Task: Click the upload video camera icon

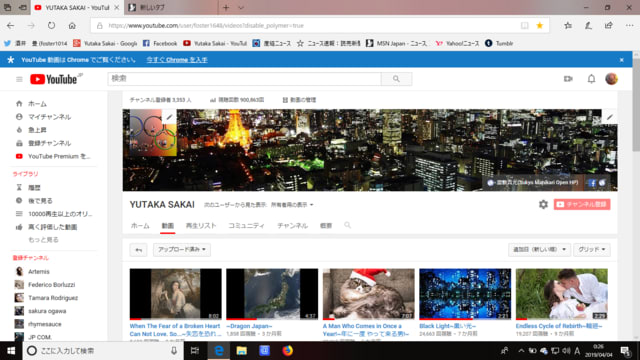Action: tap(568, 79)
